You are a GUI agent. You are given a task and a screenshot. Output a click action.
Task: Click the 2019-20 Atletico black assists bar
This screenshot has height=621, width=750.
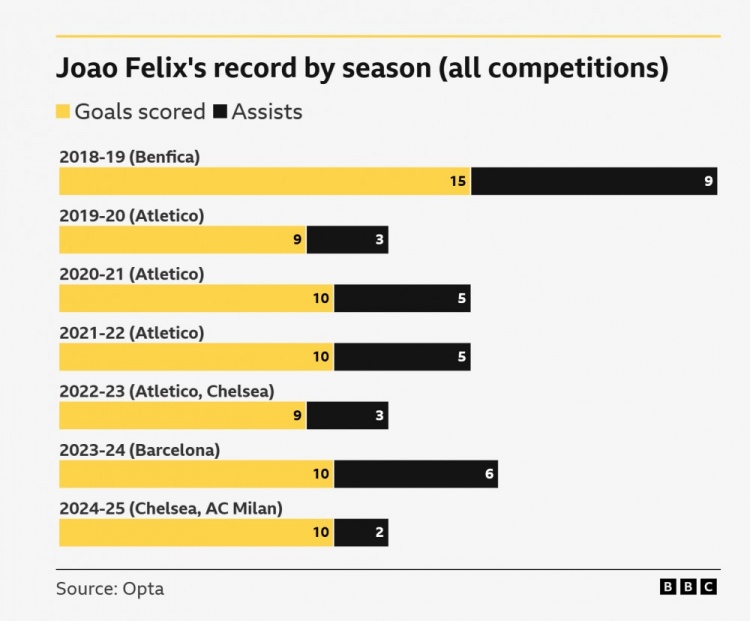tap(347, 240)
